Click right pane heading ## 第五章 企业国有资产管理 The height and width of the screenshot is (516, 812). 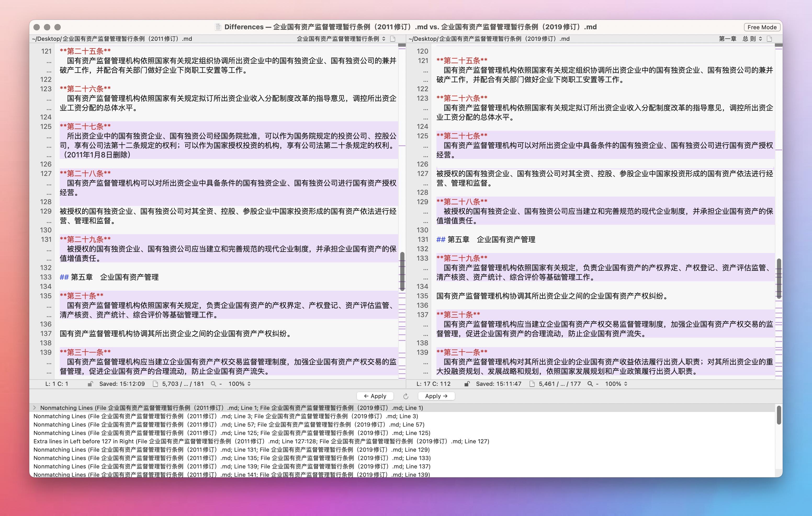tap(486, 239)
